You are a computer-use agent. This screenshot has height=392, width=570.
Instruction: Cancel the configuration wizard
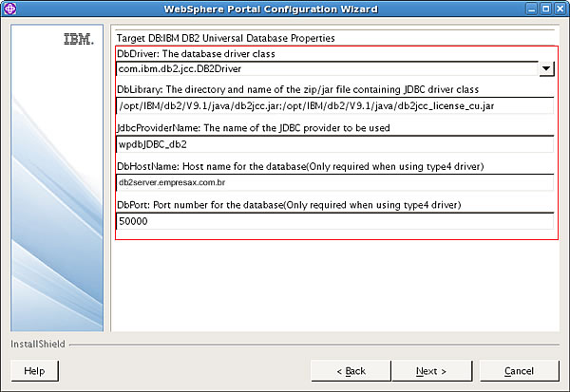pyautogui.click(x=519, y=371)
